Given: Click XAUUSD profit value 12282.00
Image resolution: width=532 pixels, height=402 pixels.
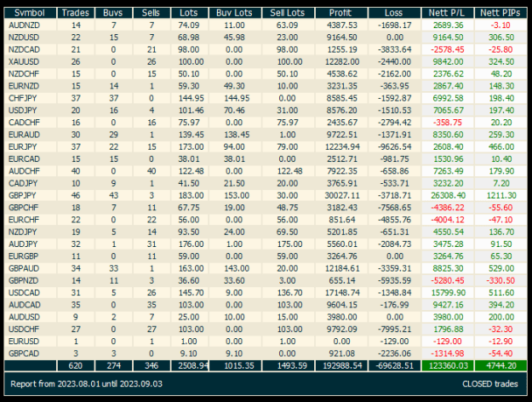Looking at the screenshot, I should (341, 62).
